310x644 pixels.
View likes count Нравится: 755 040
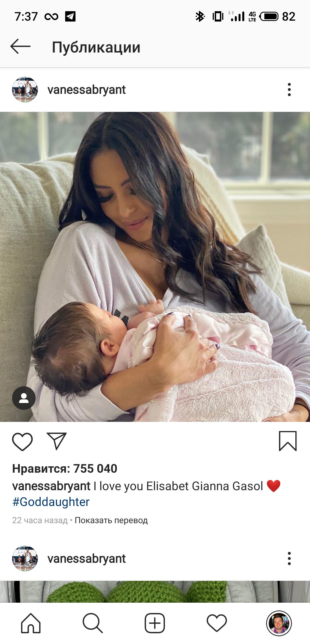pos(65,469)
